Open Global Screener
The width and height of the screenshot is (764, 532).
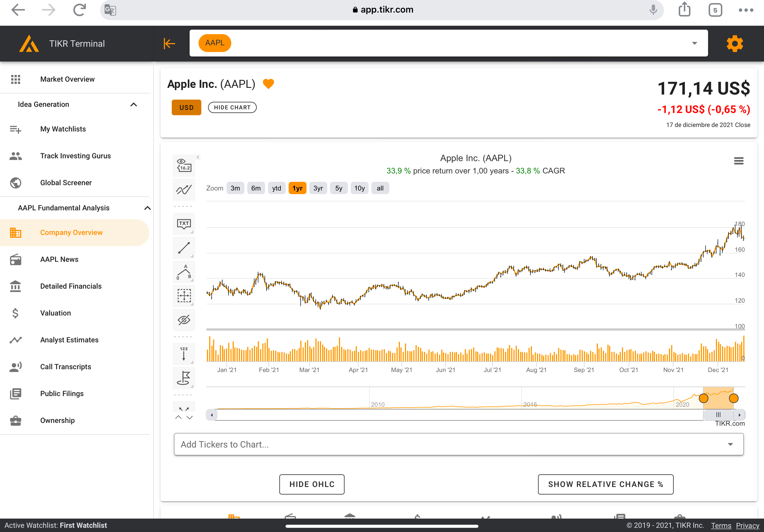(x=75, y=183)
